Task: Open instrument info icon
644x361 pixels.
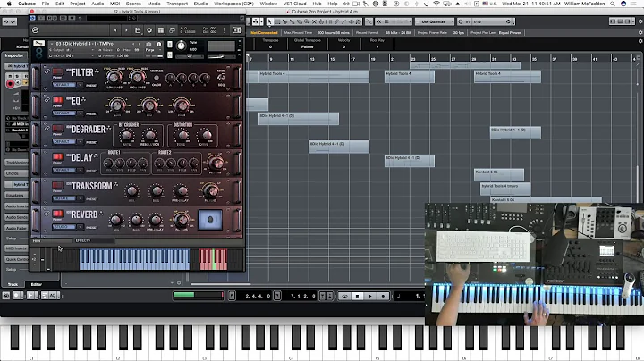Action: 158,44
